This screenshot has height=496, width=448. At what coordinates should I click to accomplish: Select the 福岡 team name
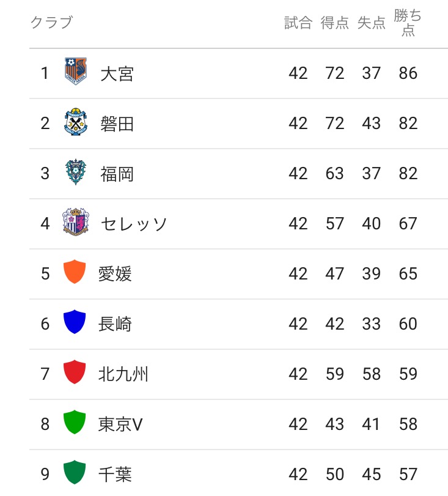[117, 174]
